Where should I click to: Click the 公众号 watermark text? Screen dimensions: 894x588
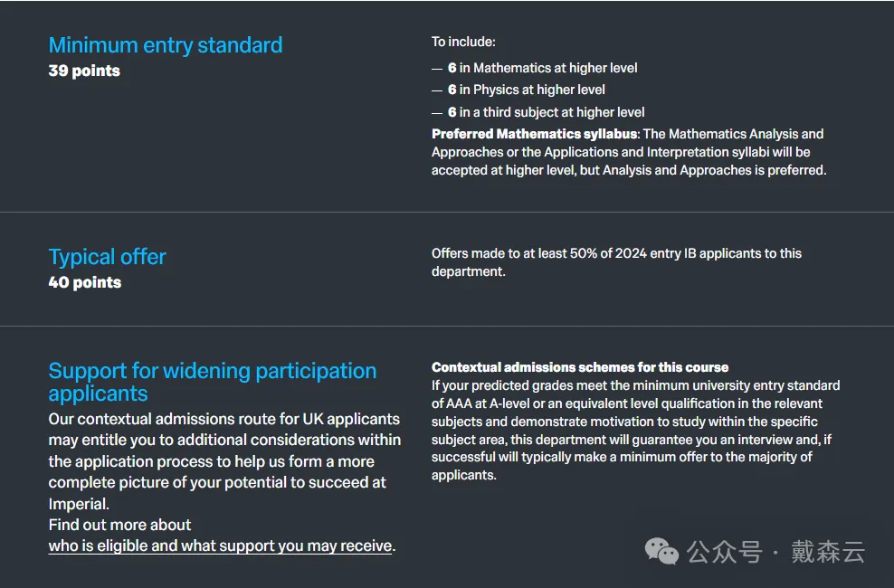point(710,552)
